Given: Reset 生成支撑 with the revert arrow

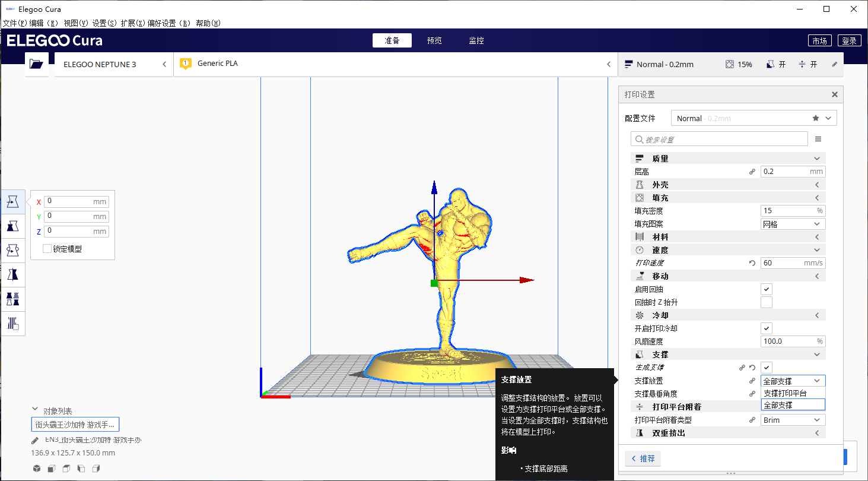Looking at the screenshot, I should pos(752,368).
